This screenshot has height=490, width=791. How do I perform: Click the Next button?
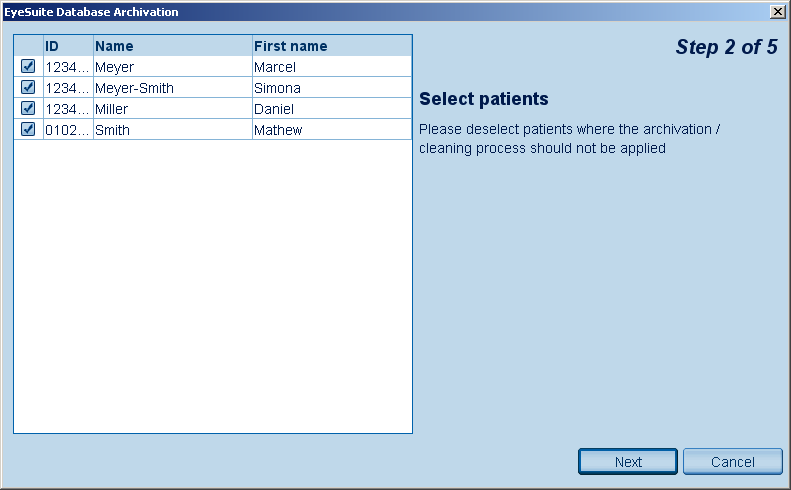628,461
